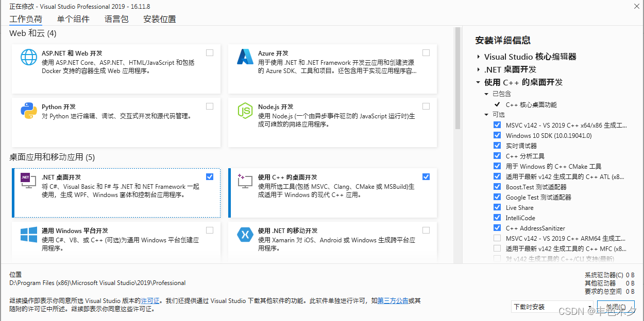644x321 pixels.
Task: Click the Web 和云 (4) section heading
Action: click(33, 33)
